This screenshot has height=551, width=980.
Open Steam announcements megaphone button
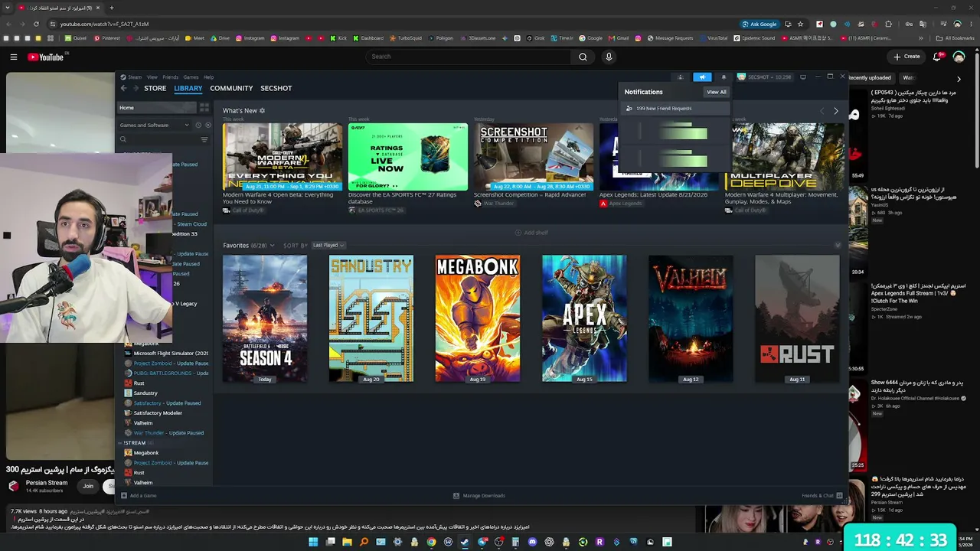(x=702, y=77)
